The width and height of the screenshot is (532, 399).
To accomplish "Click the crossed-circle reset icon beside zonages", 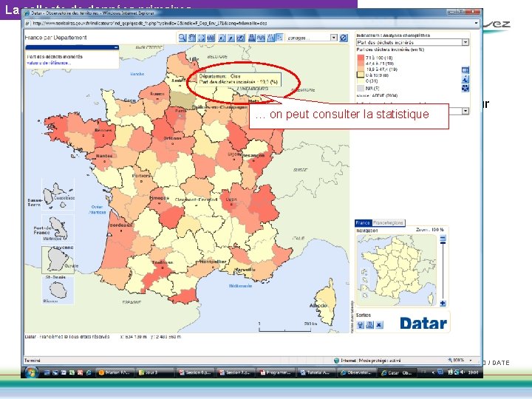I will [x=344, y=38].
